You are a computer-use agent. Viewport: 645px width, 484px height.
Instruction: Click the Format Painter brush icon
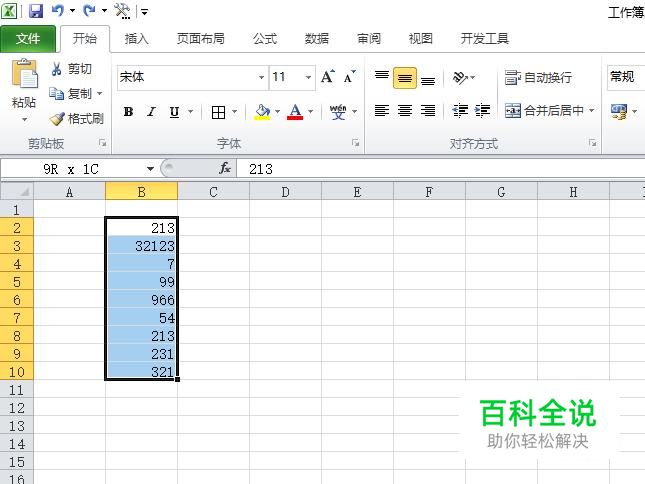[57, 118]
